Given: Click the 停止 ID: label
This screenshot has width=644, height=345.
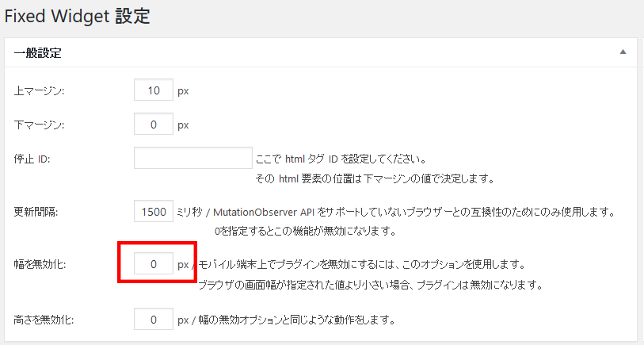Looking at the screenshot, I should point(32,159).
